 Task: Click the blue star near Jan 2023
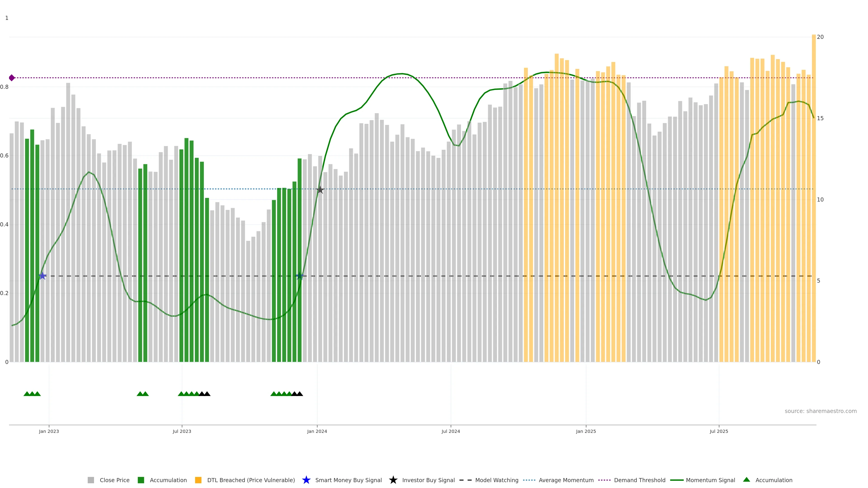coord(42,276)
